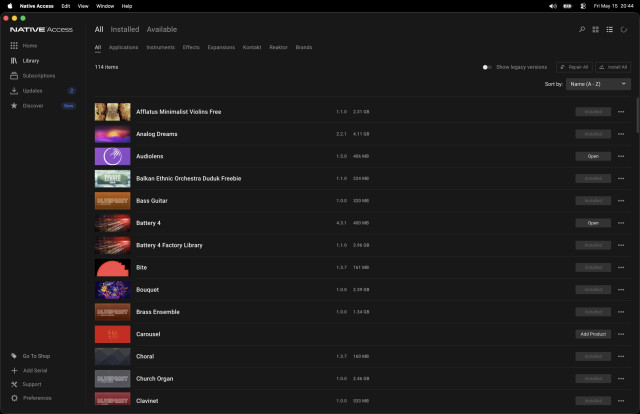Image resolution: width=640 pixels, height=414 pixels.
Task: Open the Apple menu
Action: click(10, 6)
